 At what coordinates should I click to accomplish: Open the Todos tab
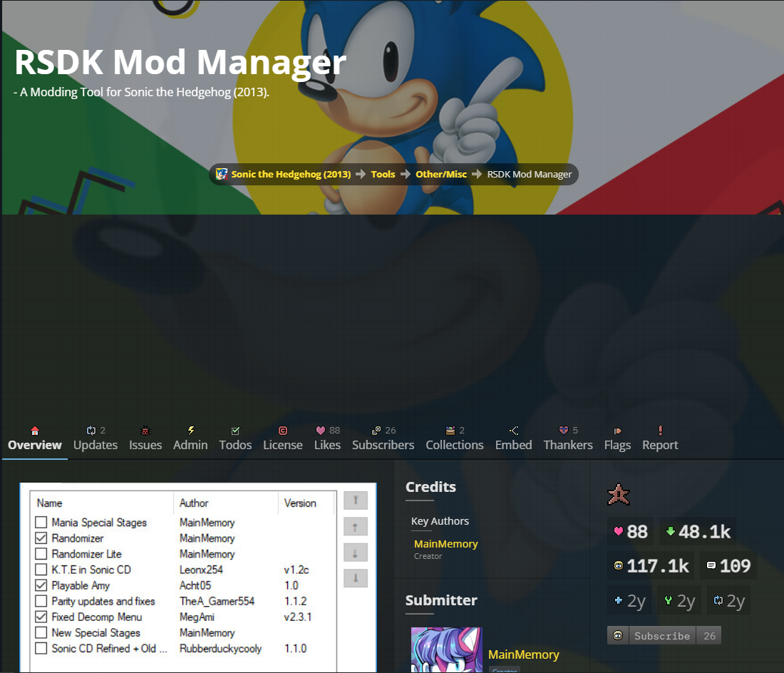(x=235, y=439)
